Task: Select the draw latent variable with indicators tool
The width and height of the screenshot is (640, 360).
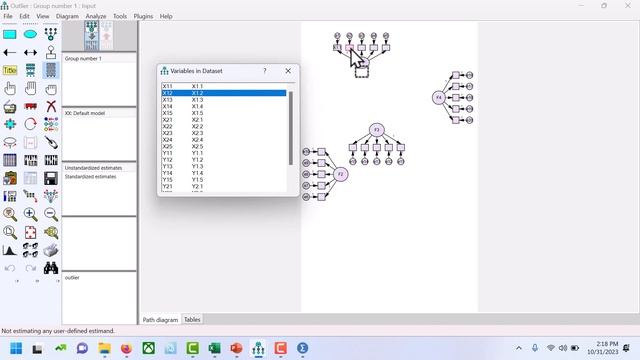Action: pyautogui.click(x=51, y=34)
